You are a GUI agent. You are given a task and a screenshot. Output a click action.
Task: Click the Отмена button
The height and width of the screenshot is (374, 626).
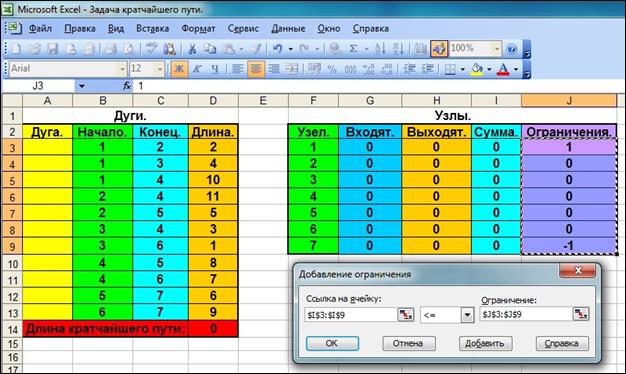(408, 343)
